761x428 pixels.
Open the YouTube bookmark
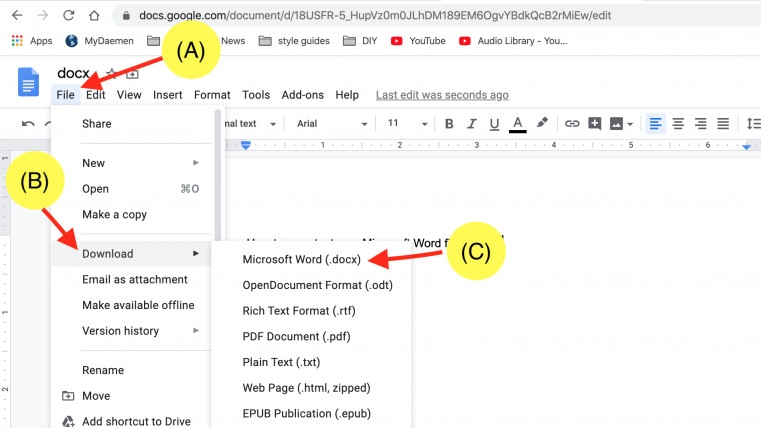(x=418, y=41)
